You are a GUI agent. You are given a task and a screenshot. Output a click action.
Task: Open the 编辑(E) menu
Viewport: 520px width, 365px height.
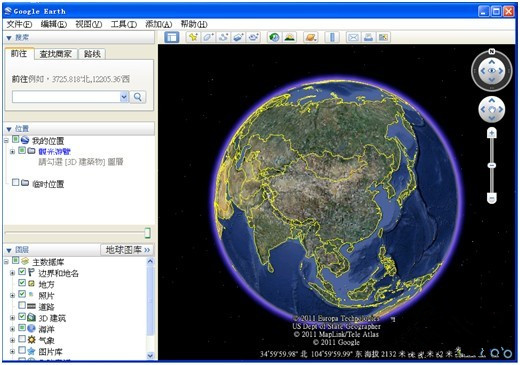[x=54, y=24]
